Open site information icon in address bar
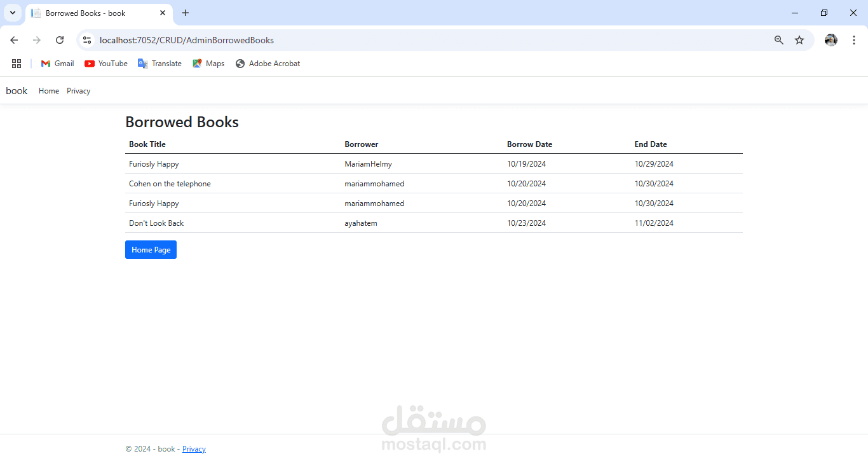This screenshot has height=463, width=868. pos(88,40)
